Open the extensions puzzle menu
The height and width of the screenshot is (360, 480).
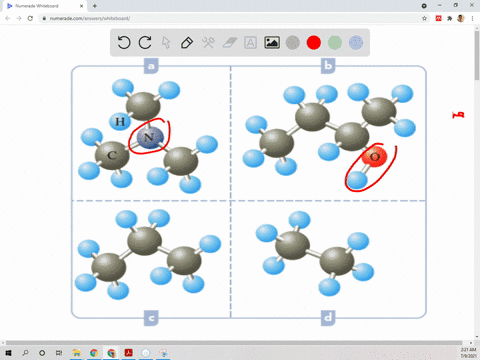tap(450, 18)
